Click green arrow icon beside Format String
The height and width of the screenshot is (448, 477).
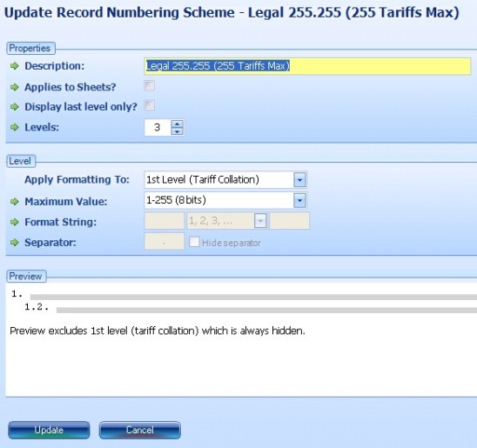[15, 222]
